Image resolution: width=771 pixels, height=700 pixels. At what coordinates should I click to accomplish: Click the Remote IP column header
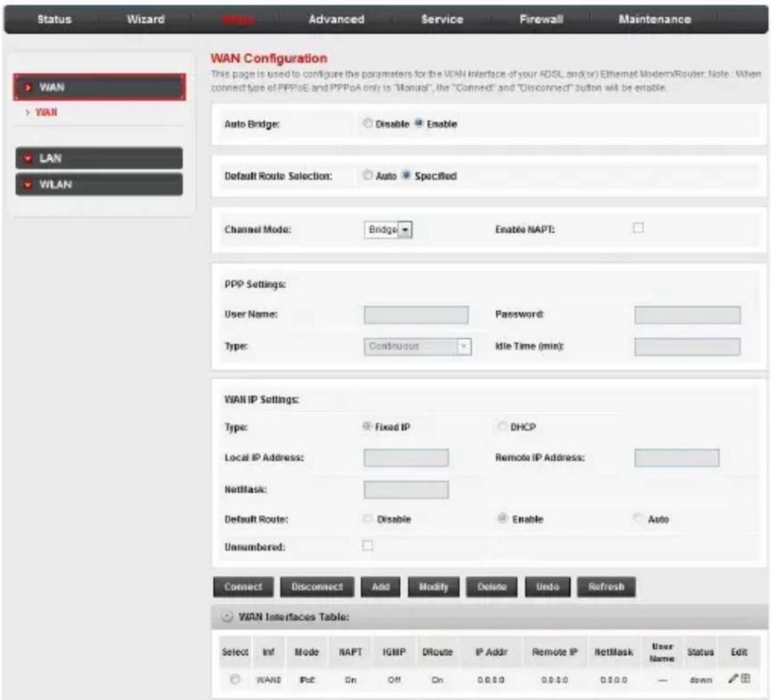click(554, 652)
